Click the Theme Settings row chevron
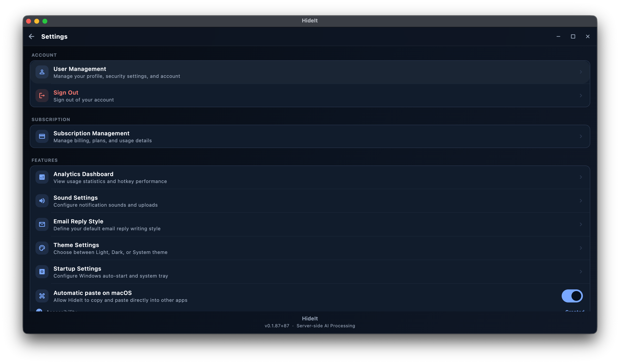This screenshot has height=364, width=620. tap(581, 248)
